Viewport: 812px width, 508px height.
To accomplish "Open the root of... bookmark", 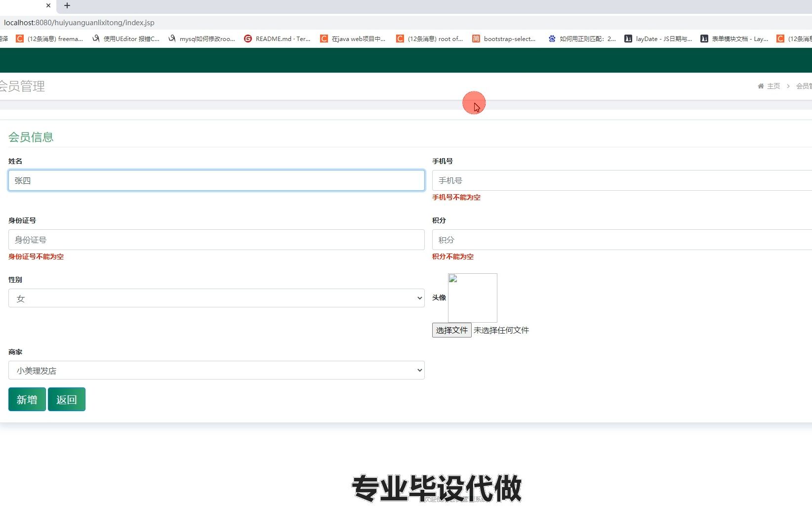I will coord(430,39).
